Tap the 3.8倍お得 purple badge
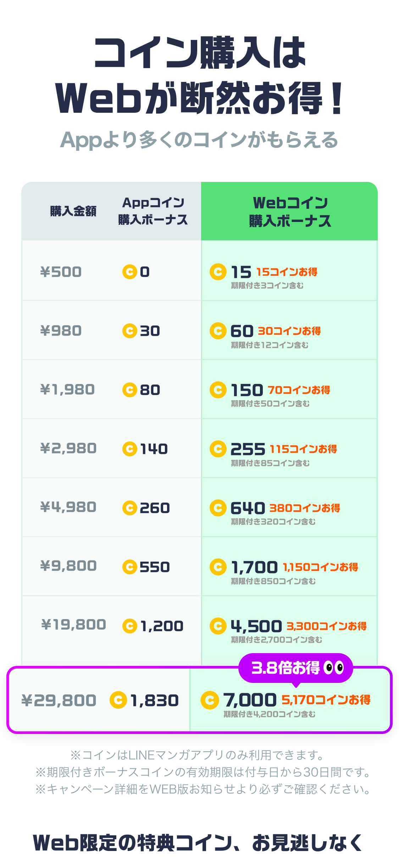Viewport: 399px width, 868px height. [286, 668]
